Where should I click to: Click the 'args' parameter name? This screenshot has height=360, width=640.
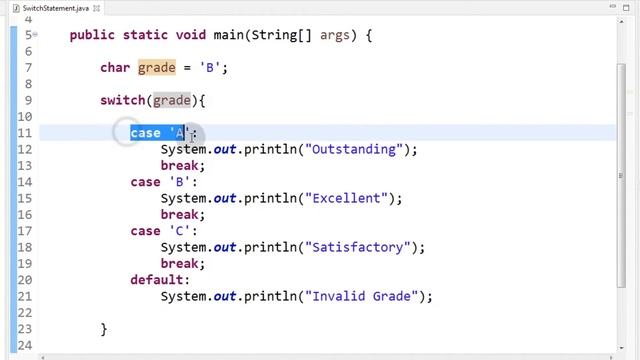pos(335,35)
